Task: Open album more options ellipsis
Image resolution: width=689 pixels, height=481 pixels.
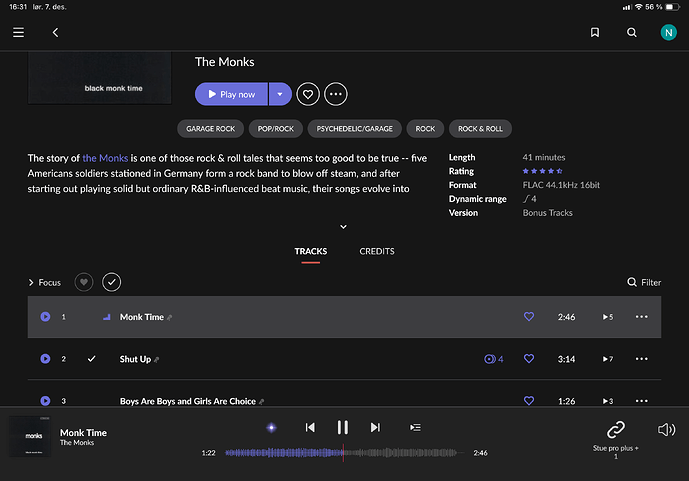Action: coord(336,94)
